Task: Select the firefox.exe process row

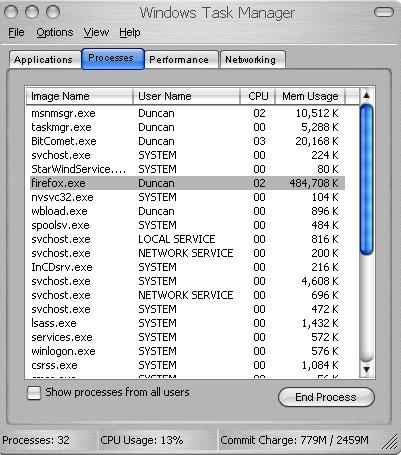Action: 187,183
